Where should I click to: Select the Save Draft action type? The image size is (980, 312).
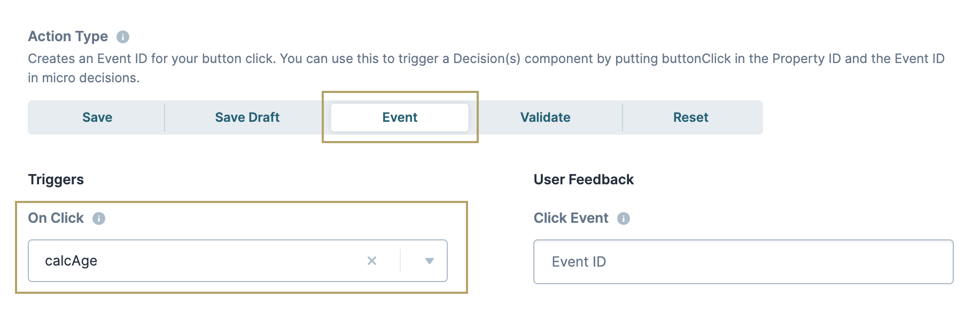(x=247, y=118)
